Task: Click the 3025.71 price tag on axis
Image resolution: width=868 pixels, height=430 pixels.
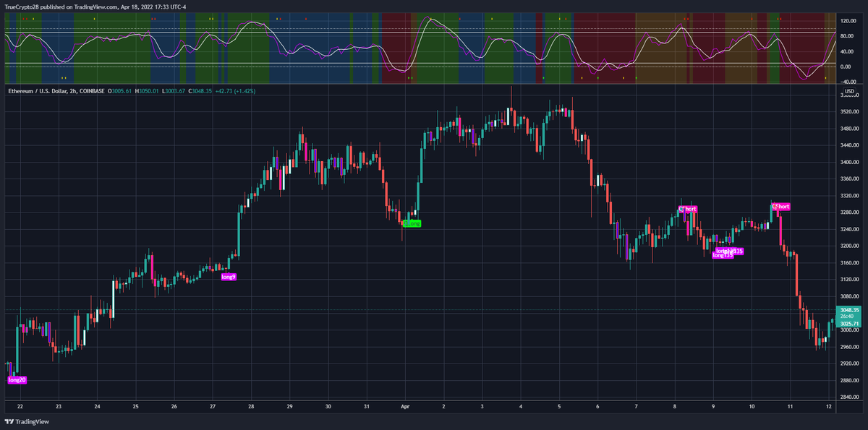Action: click(849, 324)
